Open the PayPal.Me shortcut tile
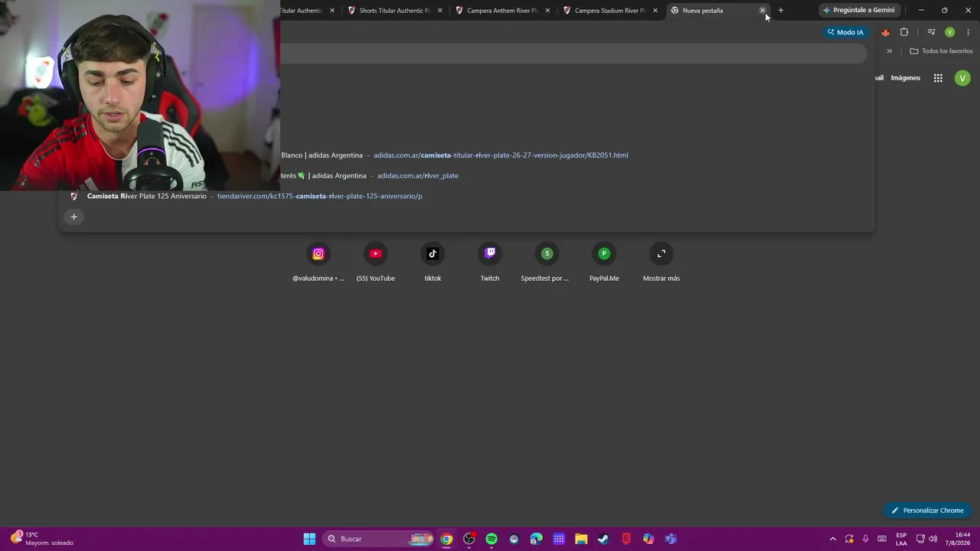Screen dimensions: 980x551 [x=604, y=262]
